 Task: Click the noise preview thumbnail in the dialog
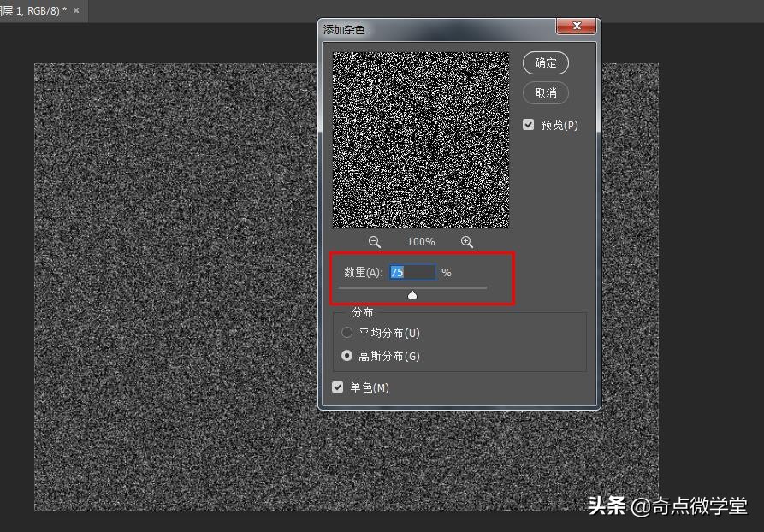click(419, 141)
